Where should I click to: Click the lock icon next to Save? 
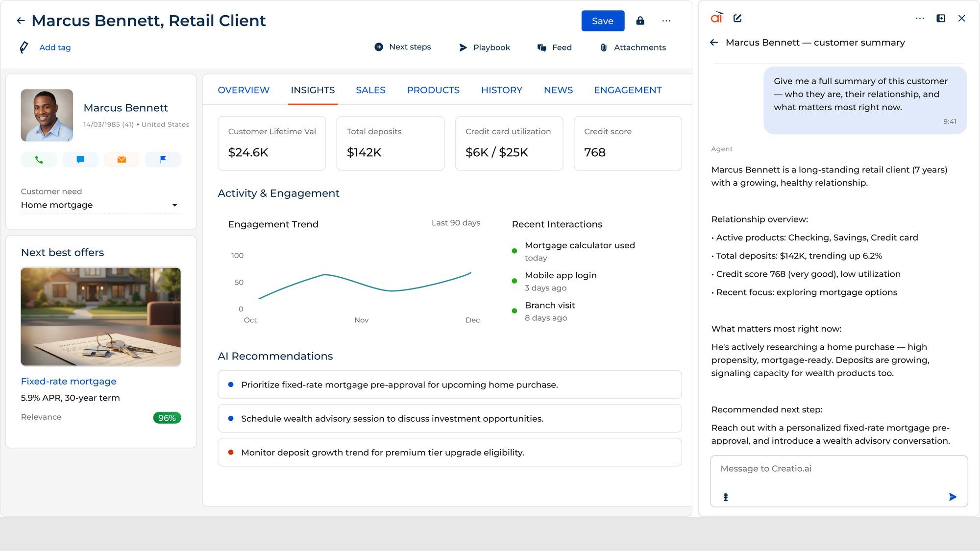[640, 21]
